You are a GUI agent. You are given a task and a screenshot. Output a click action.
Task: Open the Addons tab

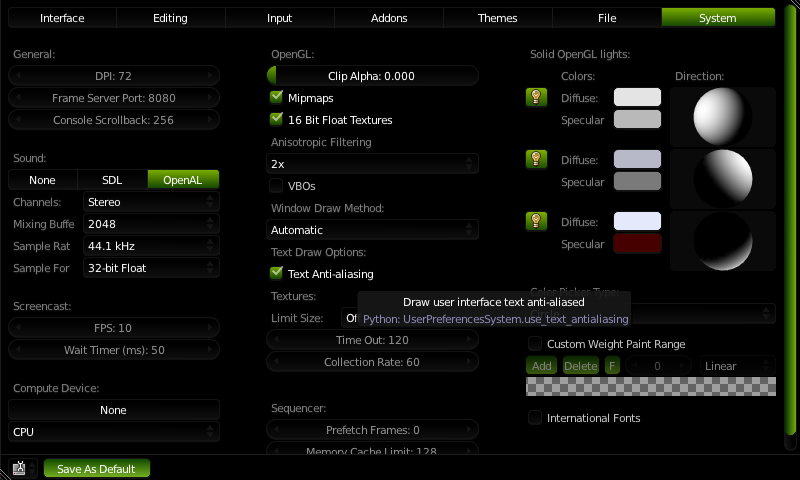coord(389,18)
